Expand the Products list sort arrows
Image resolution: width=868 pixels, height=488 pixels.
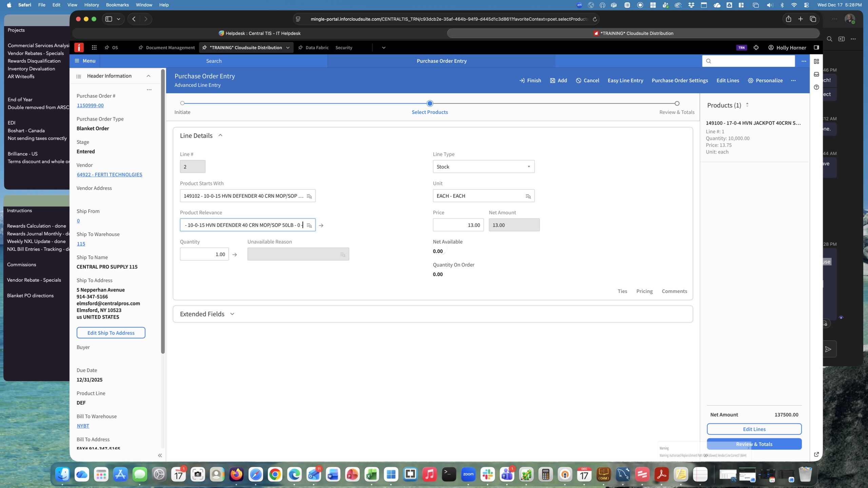(x=747, y=105)
